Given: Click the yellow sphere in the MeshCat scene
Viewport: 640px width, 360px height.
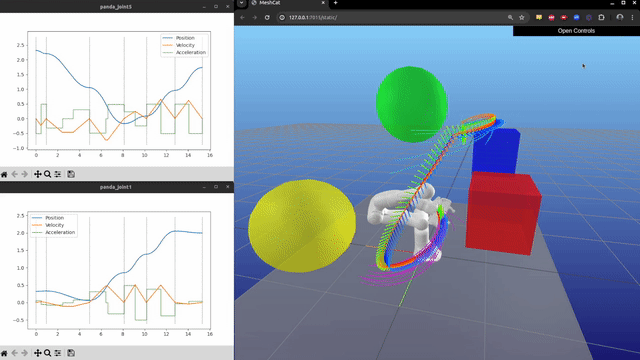Looking at the screenshot, I should [x=302, y=226].
